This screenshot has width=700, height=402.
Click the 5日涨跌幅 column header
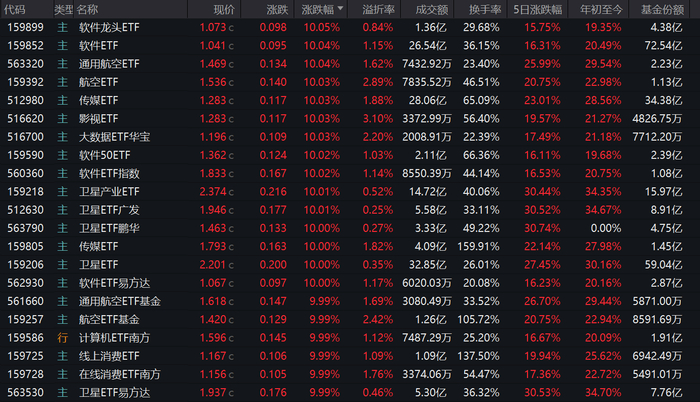[538, 9]
